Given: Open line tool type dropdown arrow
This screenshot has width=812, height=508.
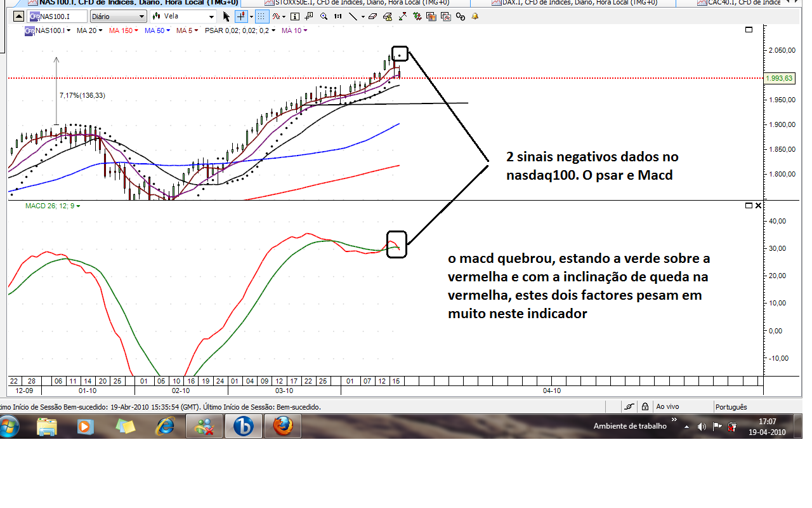Looking at the screenshot, I should pyautogui.click(x=363, y=17).
